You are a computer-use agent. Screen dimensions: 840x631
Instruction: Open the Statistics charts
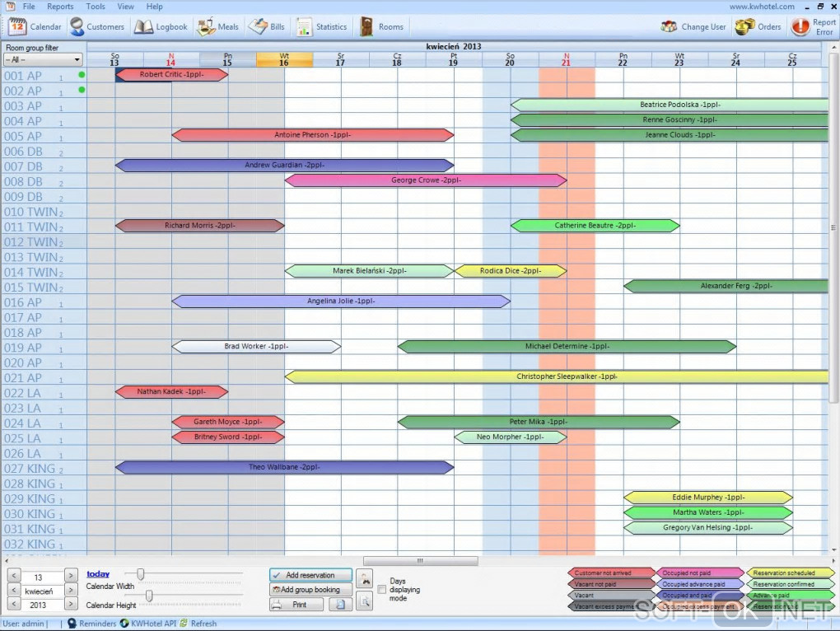click(x=321, y=27)
